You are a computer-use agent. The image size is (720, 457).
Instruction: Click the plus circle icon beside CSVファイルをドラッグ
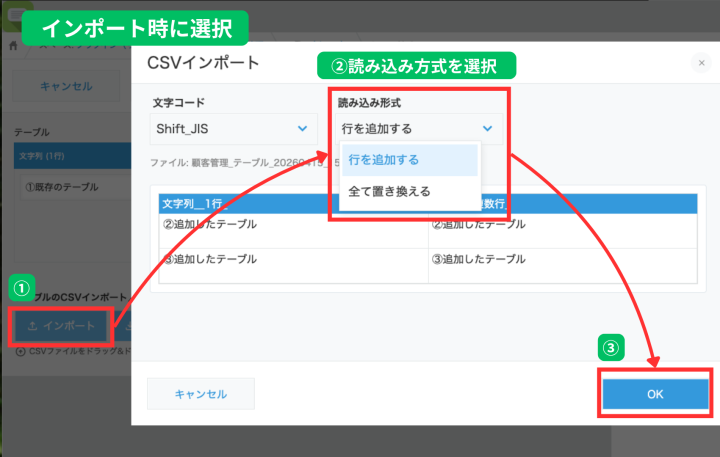21,352
